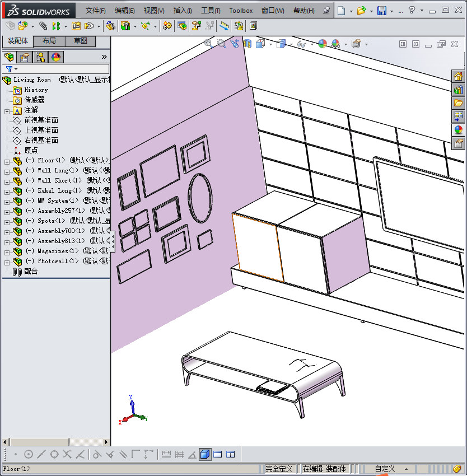Select the MM System<1> component in tree
This screenshot has width=467, height=476.
point(58,200)
